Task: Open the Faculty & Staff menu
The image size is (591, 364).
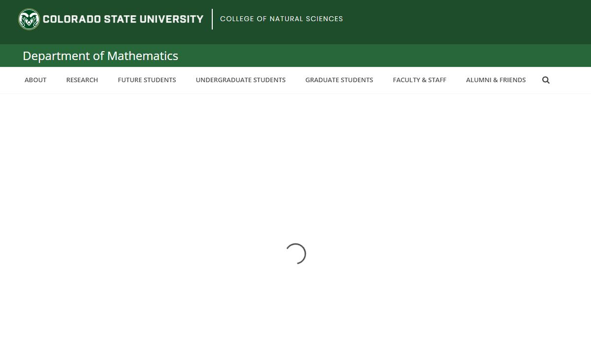Action: click(x=420, y=80)
